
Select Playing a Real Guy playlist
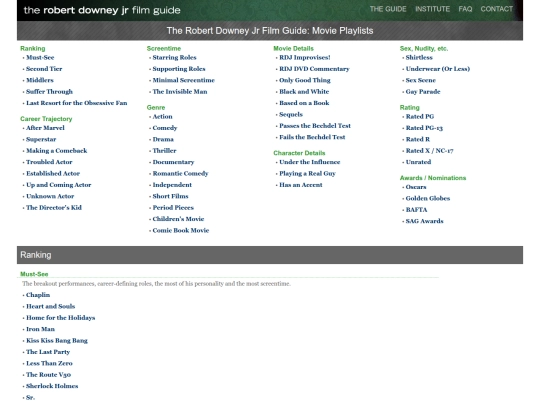308,173
